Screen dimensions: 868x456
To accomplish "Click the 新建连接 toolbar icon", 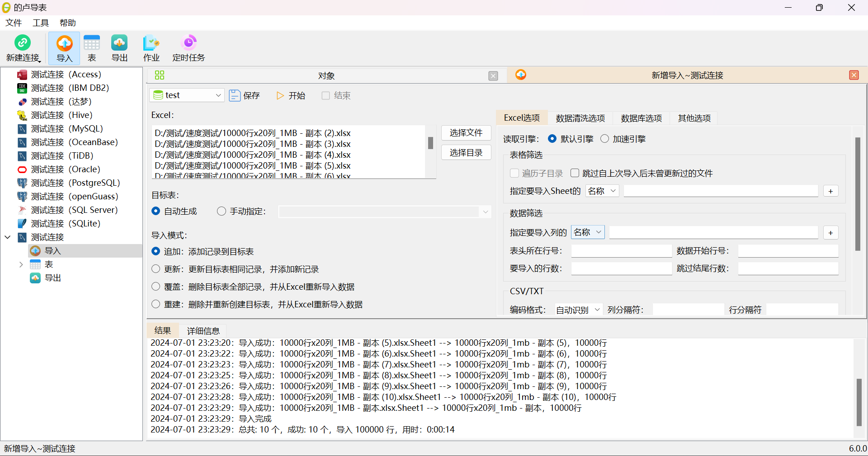I will click(23, 42).
